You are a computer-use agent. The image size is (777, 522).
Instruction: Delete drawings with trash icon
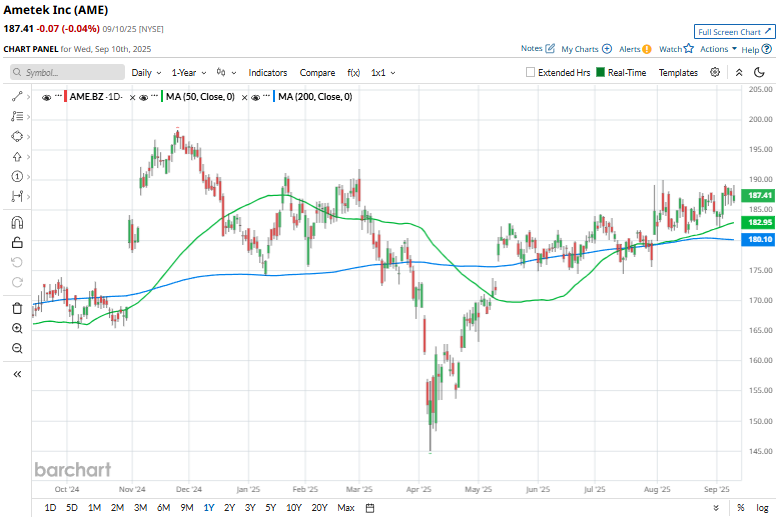(17, 308)
